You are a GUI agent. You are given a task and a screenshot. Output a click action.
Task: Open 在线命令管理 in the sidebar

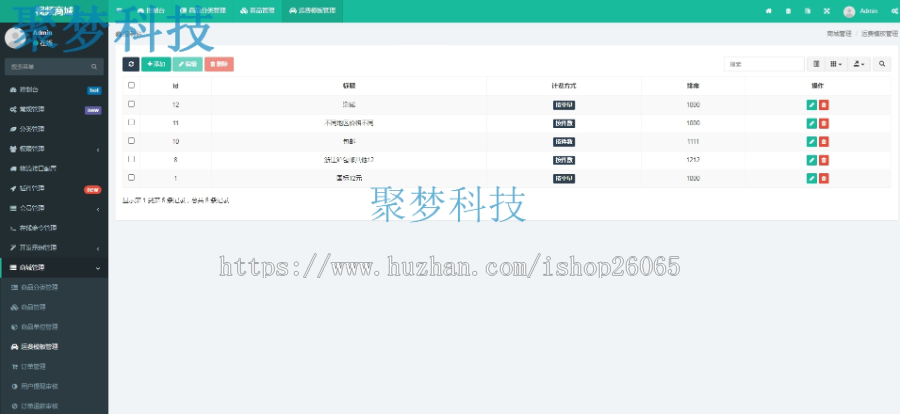[54, 229]
